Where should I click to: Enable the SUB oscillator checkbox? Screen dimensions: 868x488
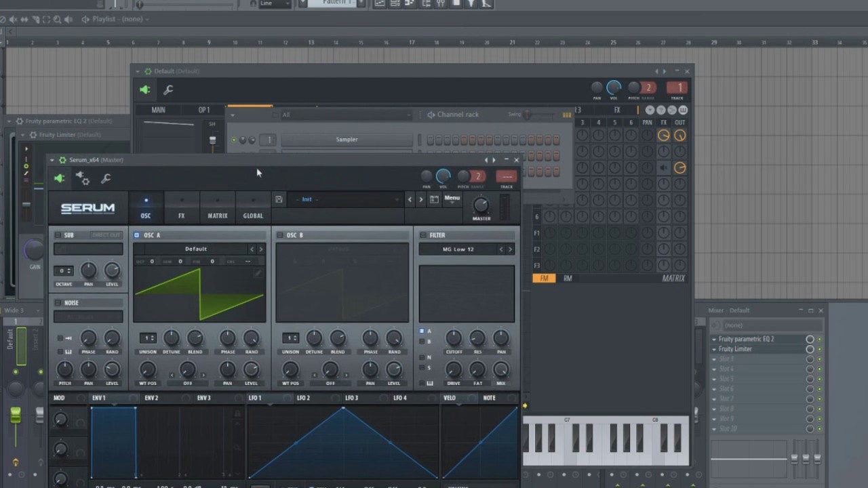coord(58,235)
